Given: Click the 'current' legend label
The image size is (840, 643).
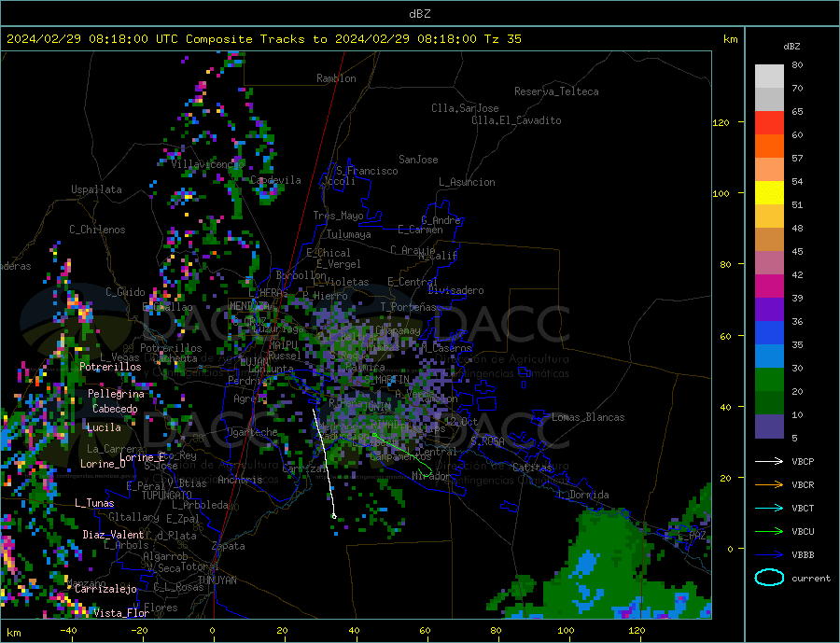Looking at the screenshot, I should [x=811, y=579].
